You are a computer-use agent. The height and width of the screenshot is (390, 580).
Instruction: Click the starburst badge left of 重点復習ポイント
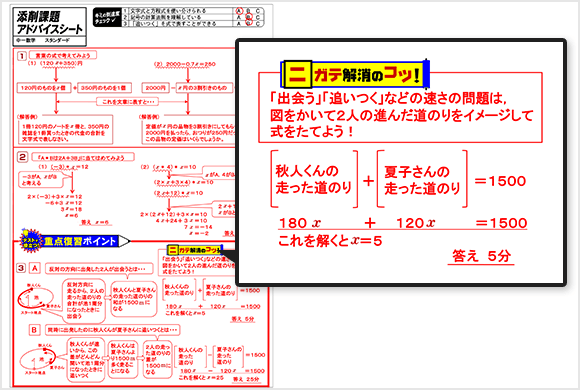(x=31, y=241)
